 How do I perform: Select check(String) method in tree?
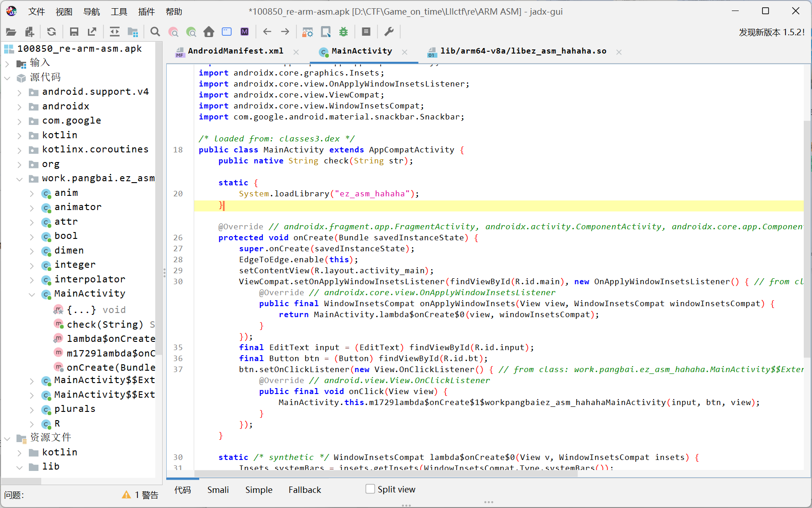point(105,324)
